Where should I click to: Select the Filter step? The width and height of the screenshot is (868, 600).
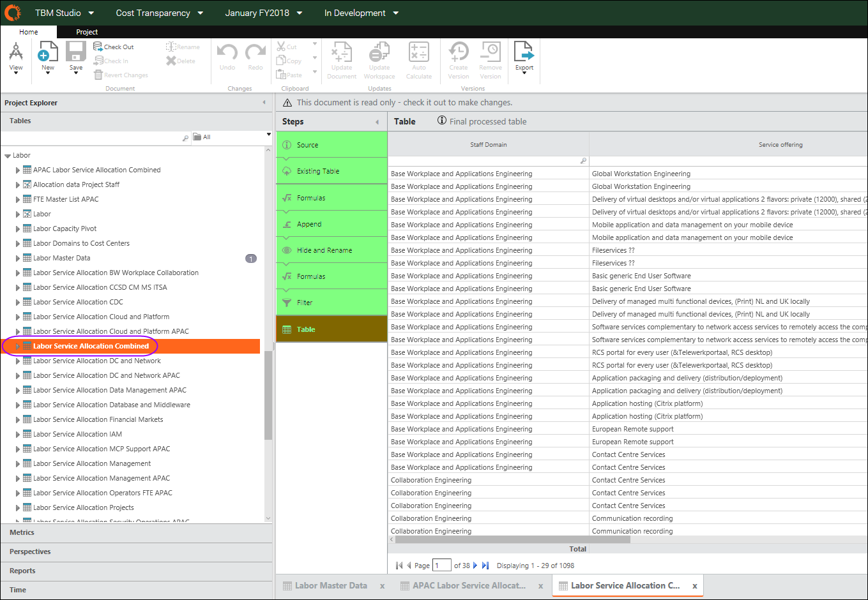point(331,303)
